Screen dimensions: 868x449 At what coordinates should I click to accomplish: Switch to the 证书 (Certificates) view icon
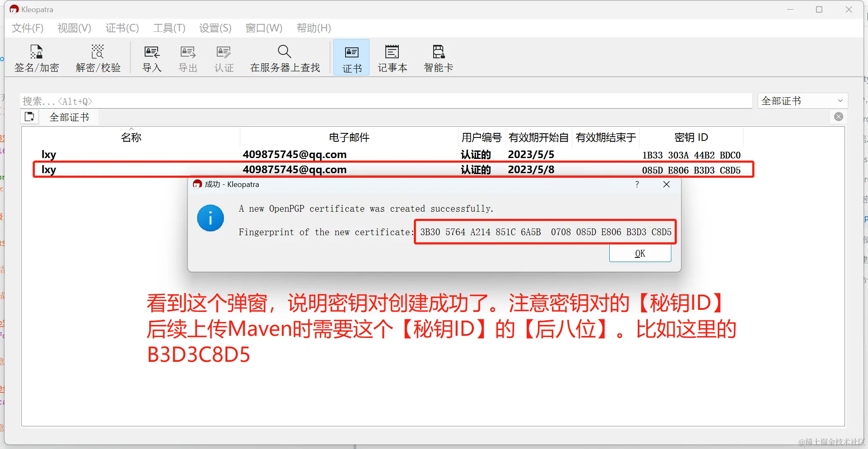351,57
